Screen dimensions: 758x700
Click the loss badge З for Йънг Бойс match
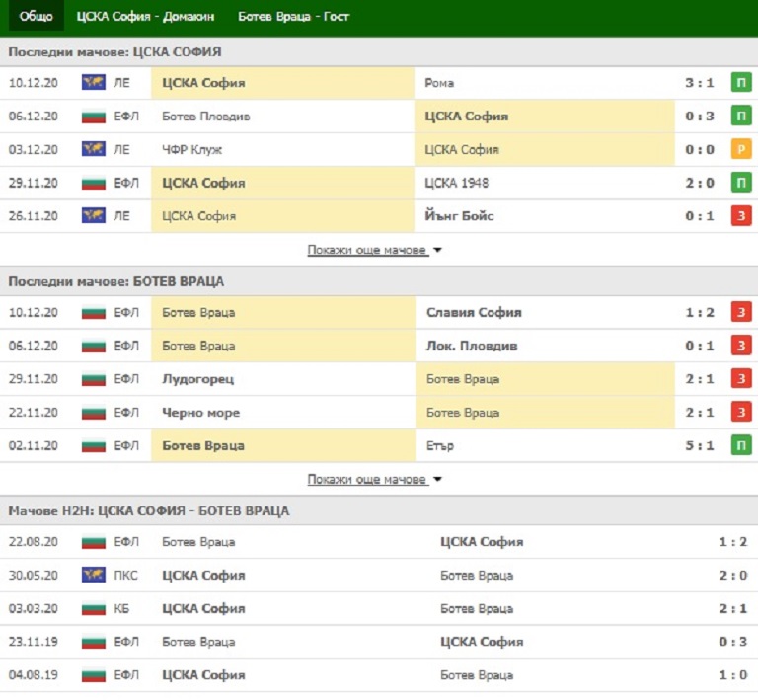coord(741,215)
